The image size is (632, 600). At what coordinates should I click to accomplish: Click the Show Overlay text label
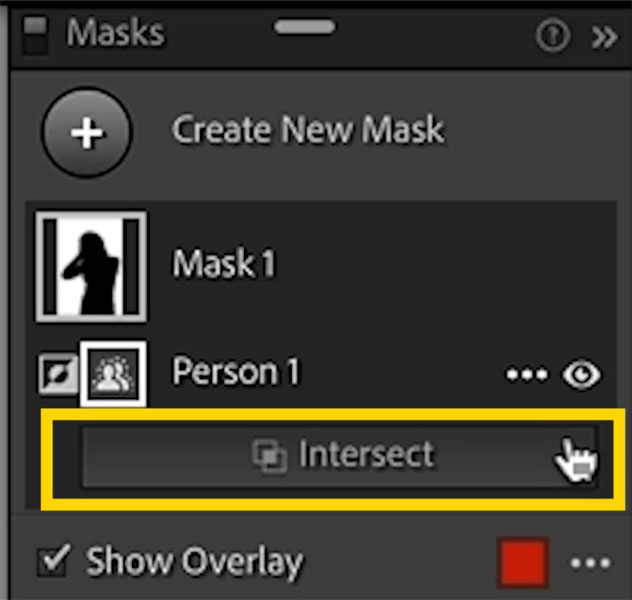click(194, 561)
